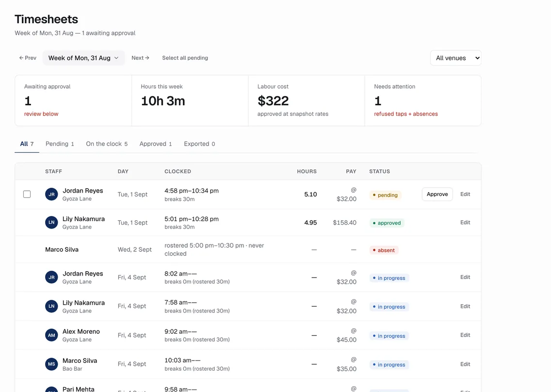Click the $158.40 pay value
The width and height of the screenshot is (551, 392).
click(x=345, y=223)
